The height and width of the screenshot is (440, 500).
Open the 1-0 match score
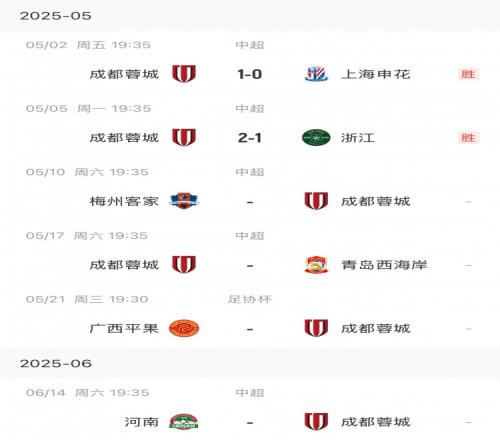(250, 74)
